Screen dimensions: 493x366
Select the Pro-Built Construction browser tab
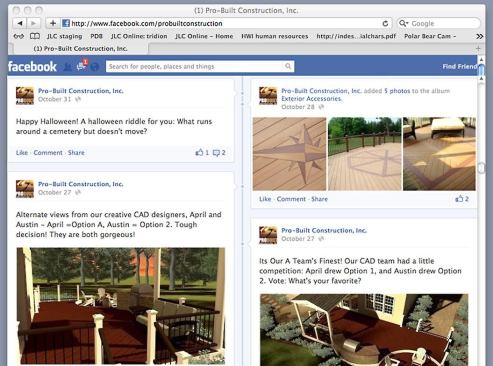[x=80, y=49]
